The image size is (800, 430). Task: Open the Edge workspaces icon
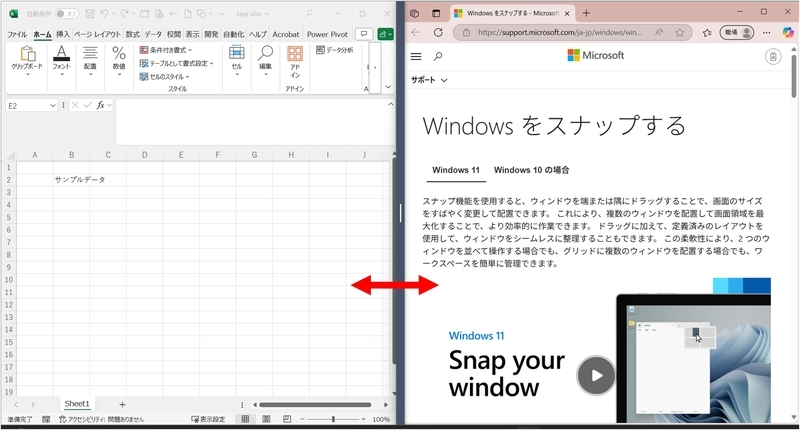pos(414,13)
